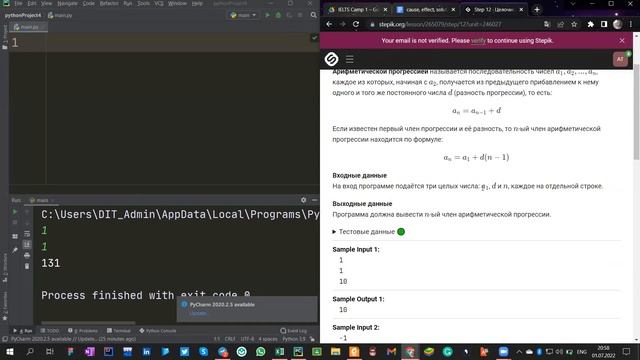Click the 4 spaces indent status widget
Viewport: 640px width, 360px height.
click(268, 339)
